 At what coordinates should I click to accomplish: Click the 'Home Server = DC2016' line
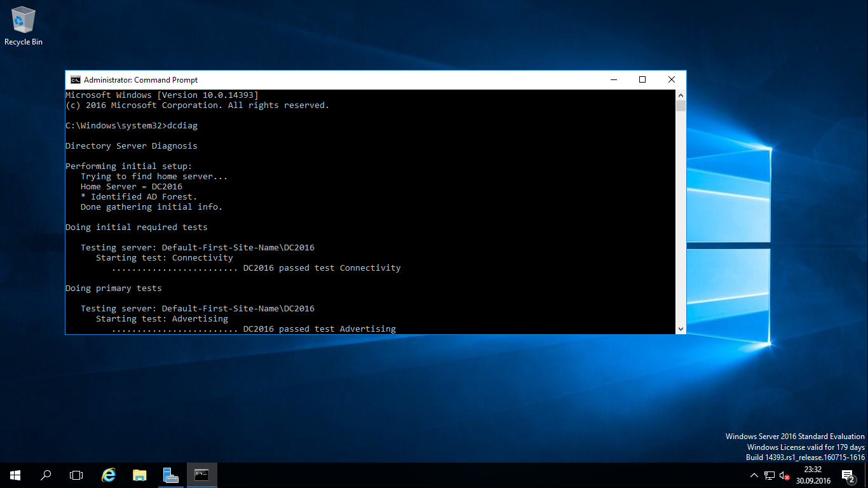coord(132,187)
